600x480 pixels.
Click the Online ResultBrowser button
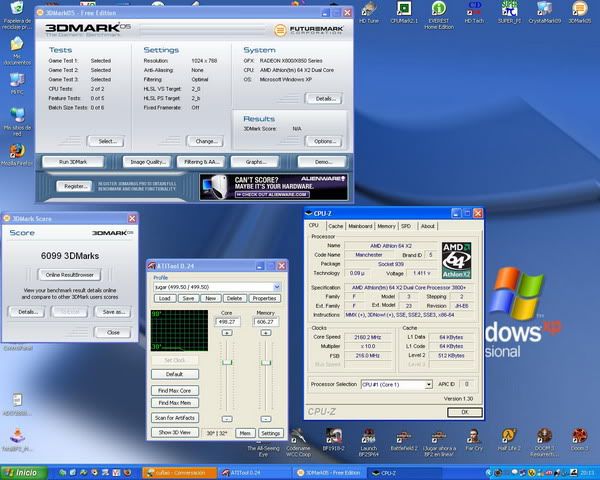click(x=71, y=274)
